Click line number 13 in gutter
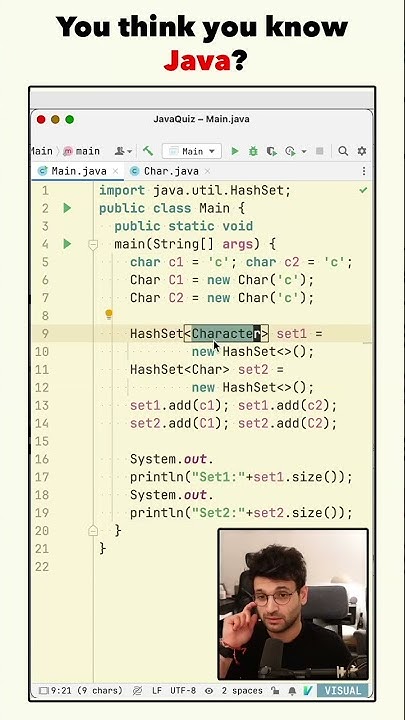Screen dimensions: 405x720 (42, 406)
